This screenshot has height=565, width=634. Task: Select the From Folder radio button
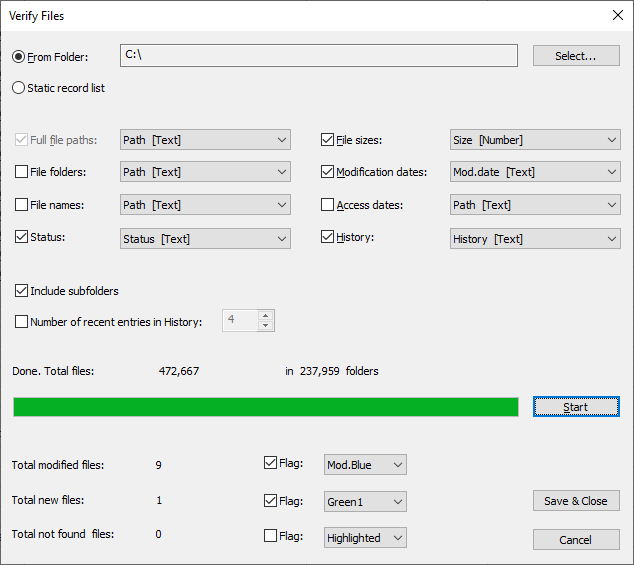pyautogui.click(x=19, y=57)
